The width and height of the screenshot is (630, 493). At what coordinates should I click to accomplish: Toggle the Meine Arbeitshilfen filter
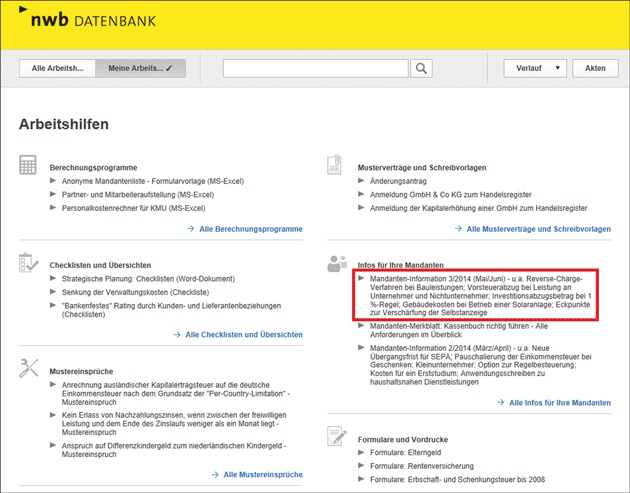(x=140, y=69)
